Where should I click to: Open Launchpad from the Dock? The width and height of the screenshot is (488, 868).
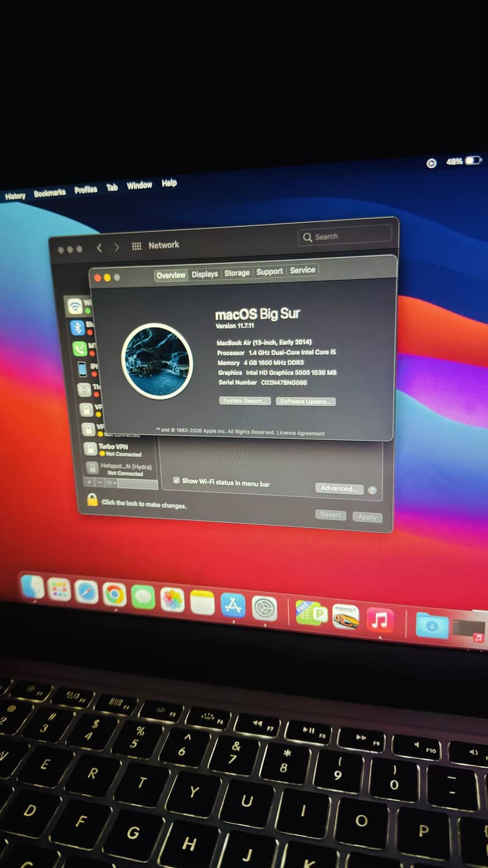click(x=59, y=589)
